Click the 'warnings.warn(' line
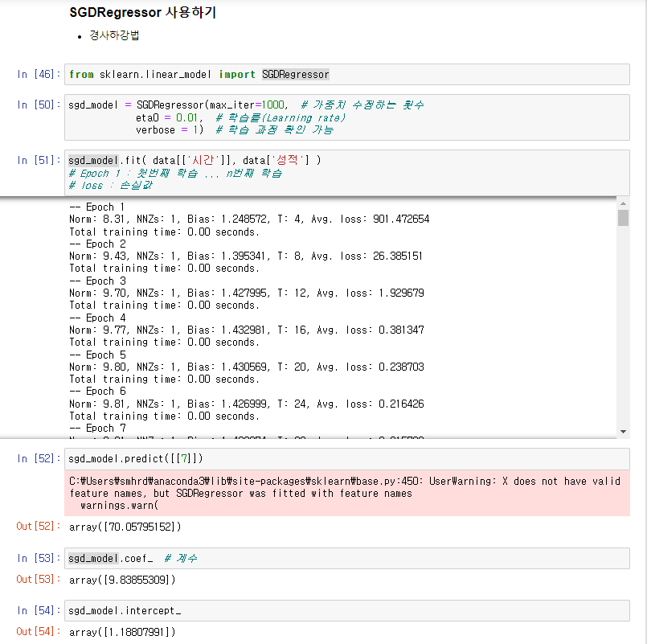Screen dimensions: 647x644 tap(119, 506)
